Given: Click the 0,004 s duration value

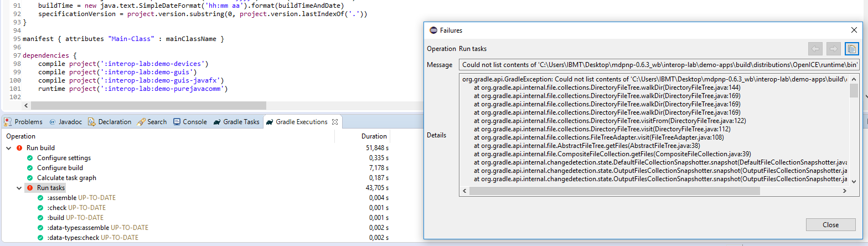Looking at the screenshot, I should [379, 198].
